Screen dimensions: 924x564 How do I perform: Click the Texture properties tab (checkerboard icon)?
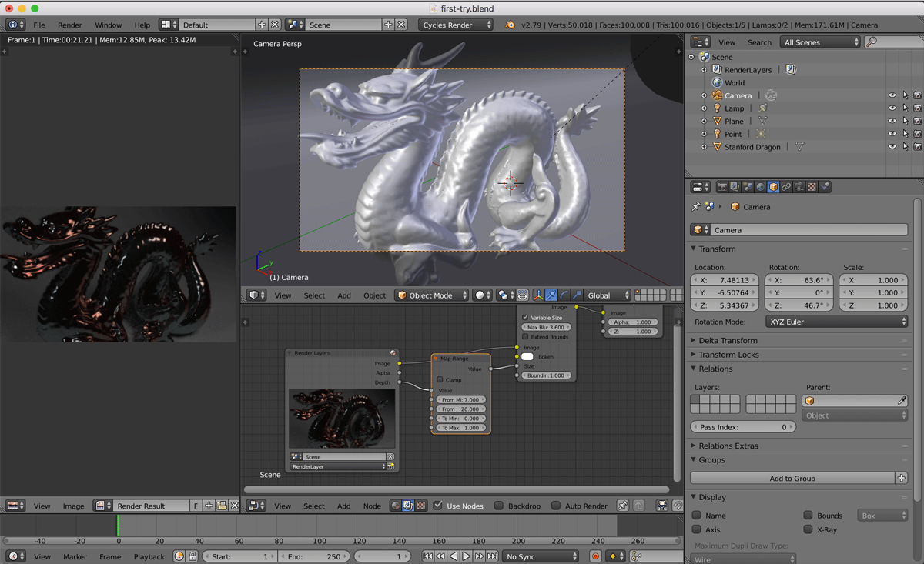812,187
